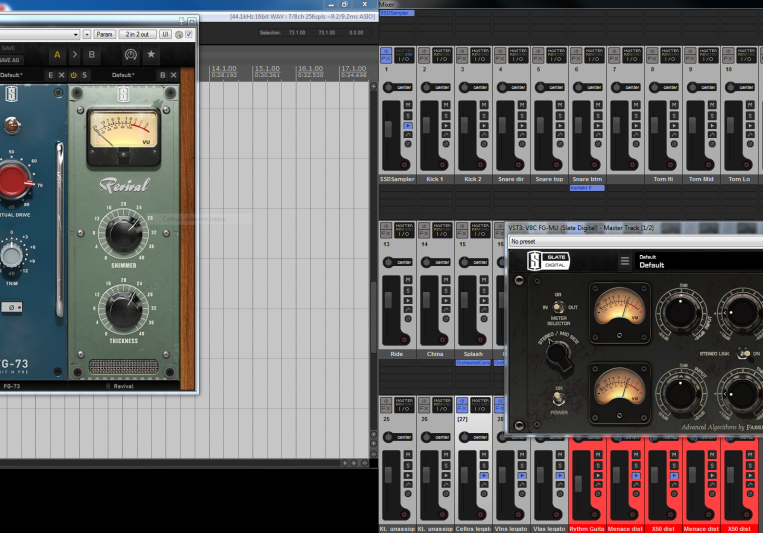Screen dimensions: 763x533
Task: Open the FG-MU hamburger menu
Action: pos(625,261)
